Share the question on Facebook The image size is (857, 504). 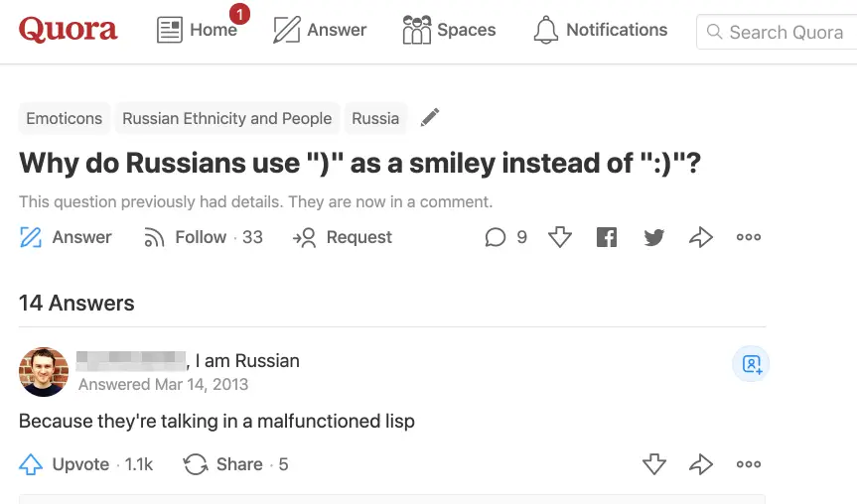point(607,237)
